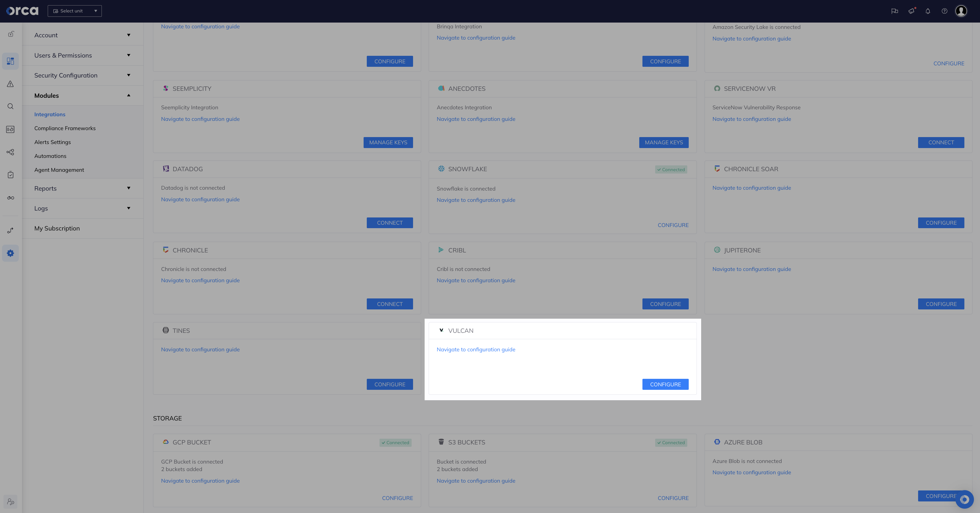The width and height of the screenshot is (980, 513).
Task: Open the attack path graph icon
Action: (x=10, y=152)
